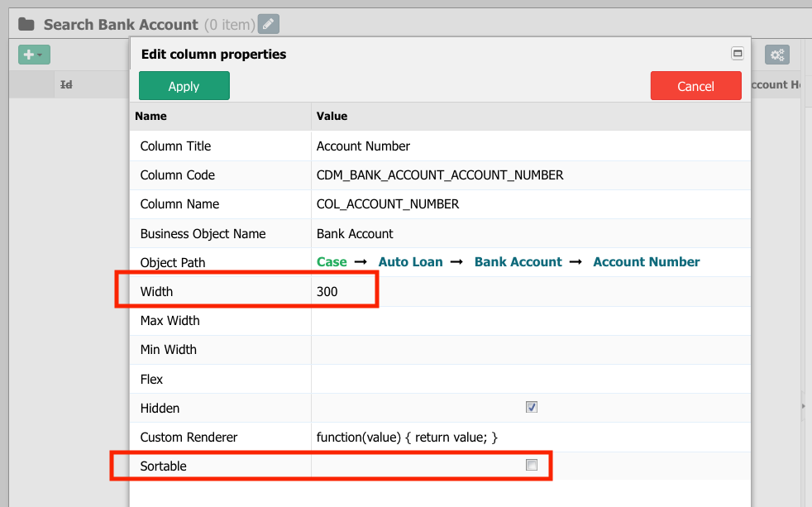Select Auto Loan in the Object Path
The image size is (812, 507).
410,262
